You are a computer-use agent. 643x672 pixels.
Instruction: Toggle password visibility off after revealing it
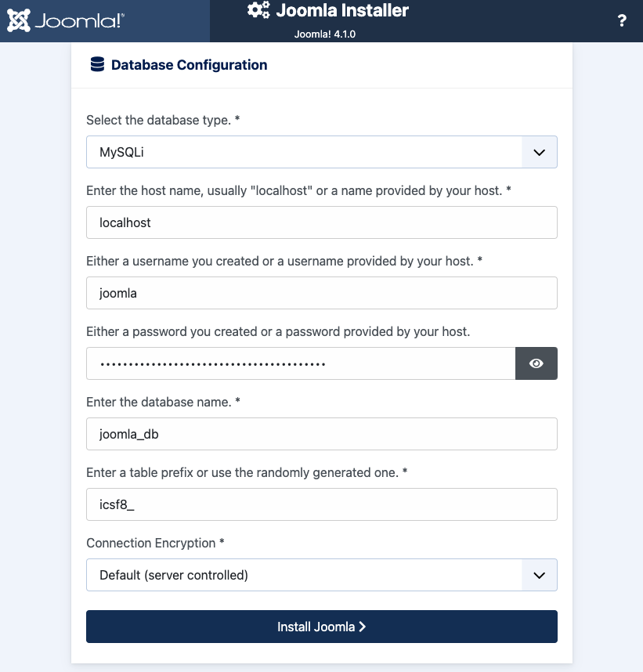pos(536,363)
